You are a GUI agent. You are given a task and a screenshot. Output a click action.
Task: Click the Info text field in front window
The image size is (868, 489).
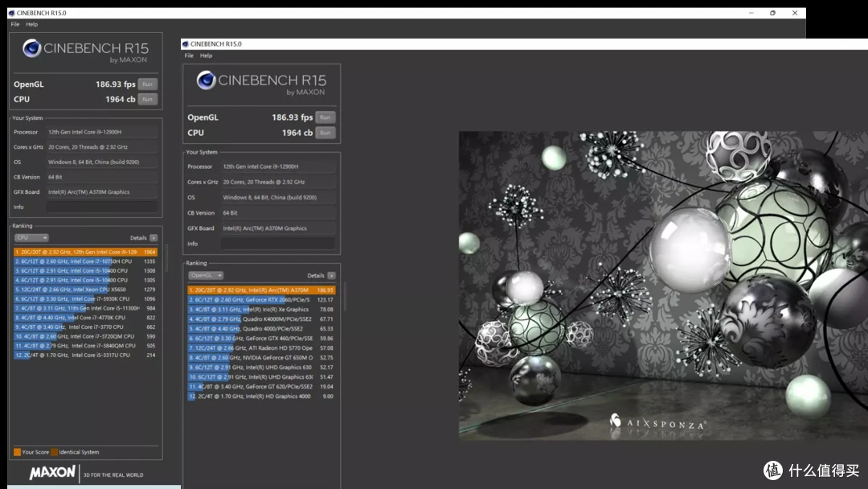pyautogui.click(x=278, y=244)
